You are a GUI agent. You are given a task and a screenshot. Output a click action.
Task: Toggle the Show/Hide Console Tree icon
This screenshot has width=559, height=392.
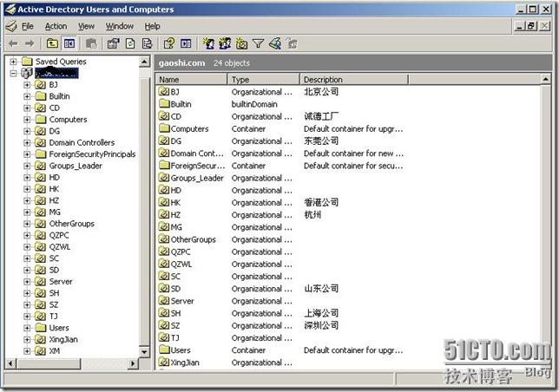69,43
